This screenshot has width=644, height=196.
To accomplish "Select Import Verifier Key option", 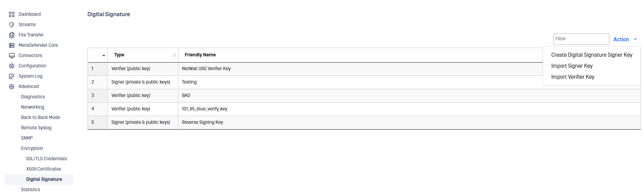I will point(572,77).
